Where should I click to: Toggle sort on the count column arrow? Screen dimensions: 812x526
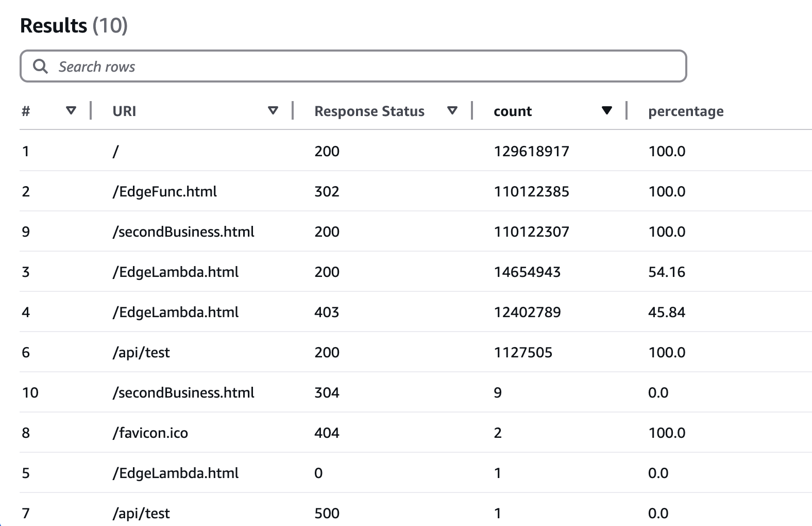point(607,110)
